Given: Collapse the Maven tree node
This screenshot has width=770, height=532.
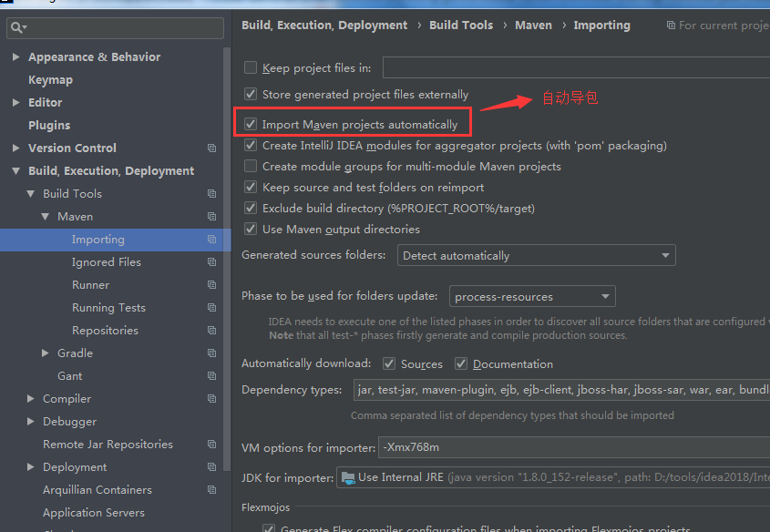Looking at the screenshot, I should [x=46, y=217].
